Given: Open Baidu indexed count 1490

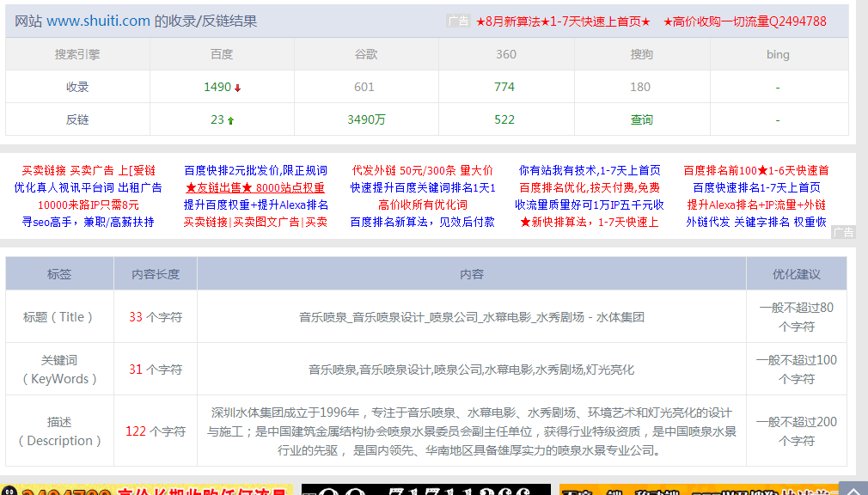Looking at the screenshot, I should 217,87.
